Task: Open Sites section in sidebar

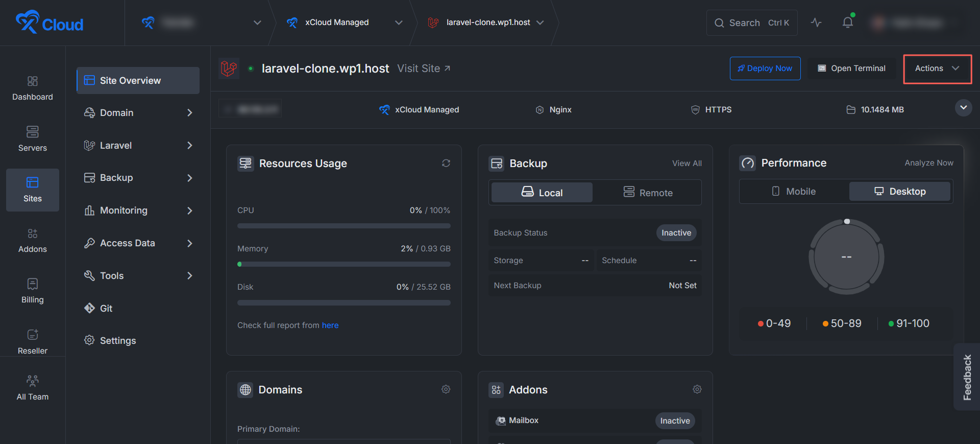Action: [x=33, y=190]
